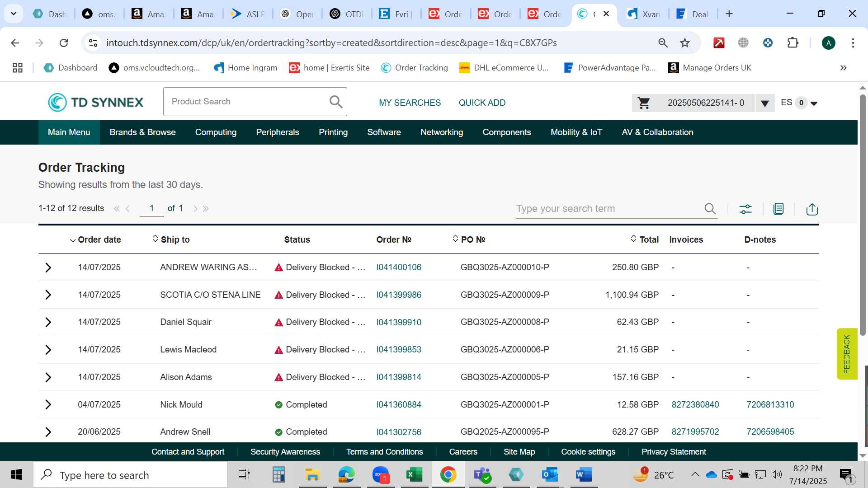The height and width of the screenshot is (488, 868).
Task: Expand order row for ANDREW WARING
Action: click(48, 267)
